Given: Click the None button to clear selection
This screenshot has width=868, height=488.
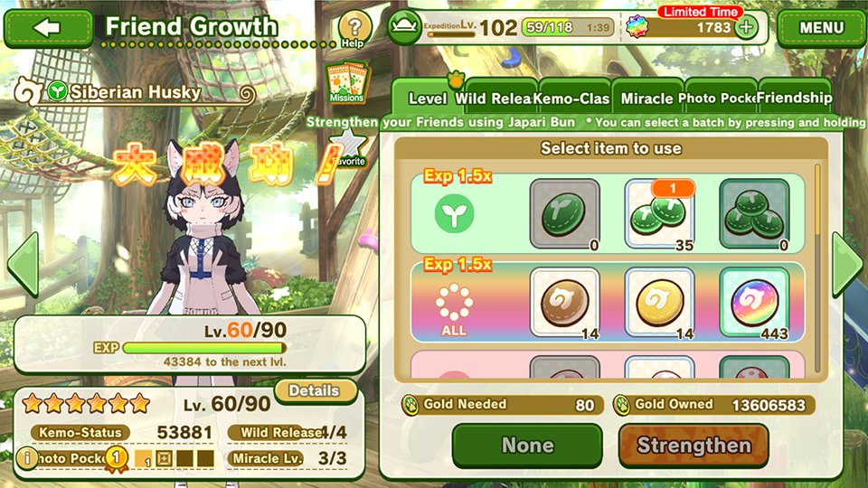Looking at the screenshot, I should click(x=527, y=446).
